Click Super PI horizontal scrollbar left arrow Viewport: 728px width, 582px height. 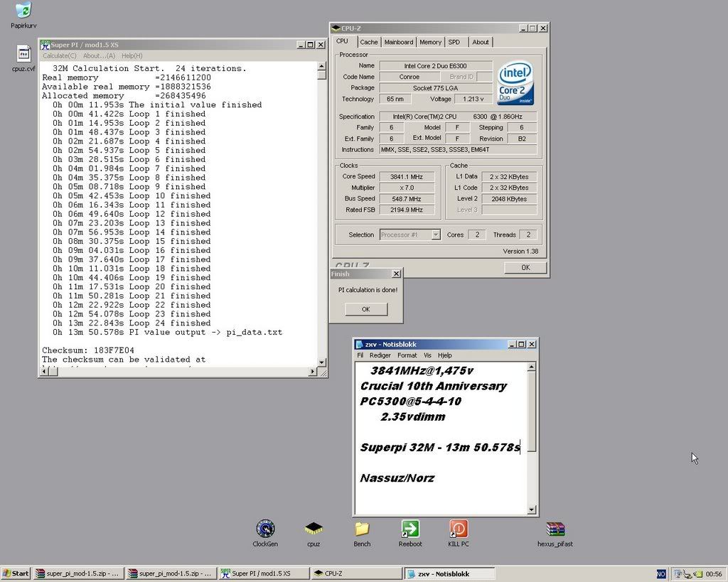click(x=45, y=371)
